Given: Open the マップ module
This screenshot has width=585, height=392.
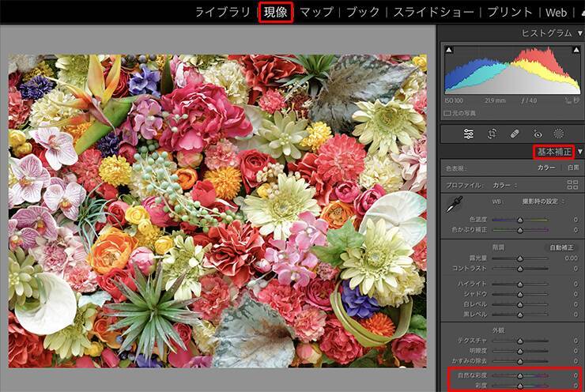Looking at the screenshot, I should point(316,12).
